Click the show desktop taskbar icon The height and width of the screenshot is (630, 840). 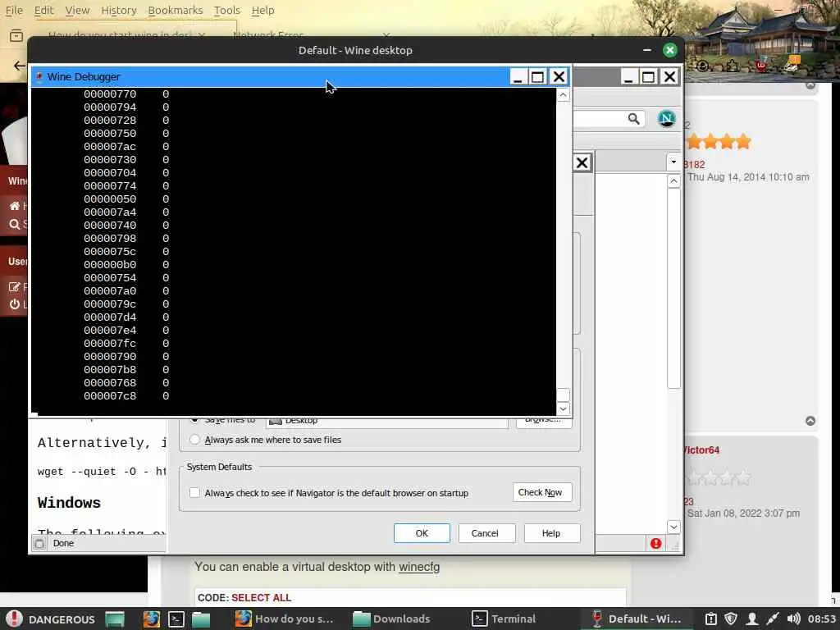point(115,619)
